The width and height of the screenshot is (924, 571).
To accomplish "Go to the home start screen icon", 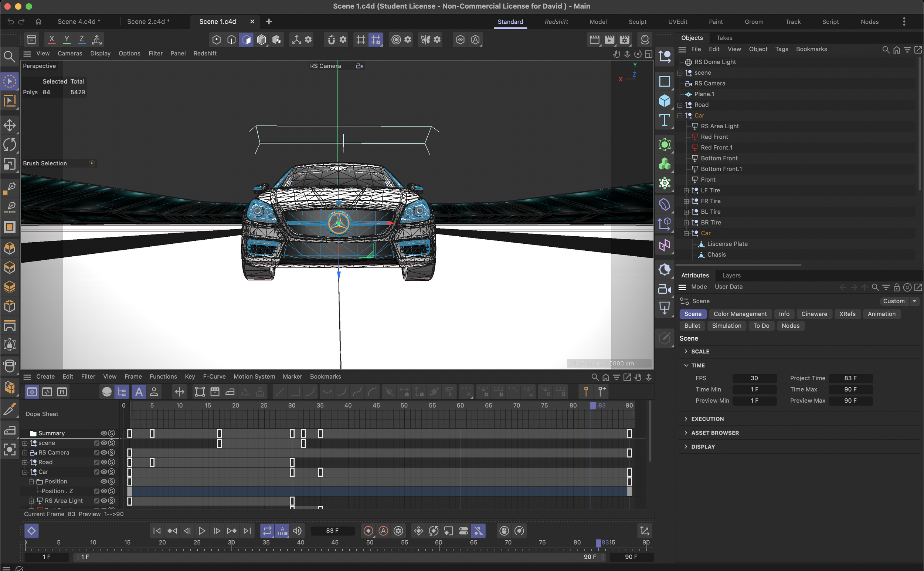I will click(38, 21).
